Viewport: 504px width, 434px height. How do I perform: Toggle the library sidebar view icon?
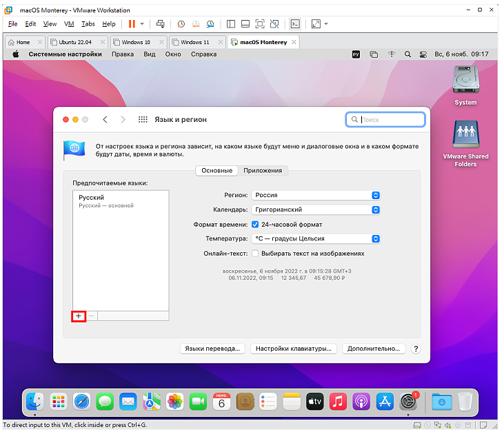coord(231,24)
